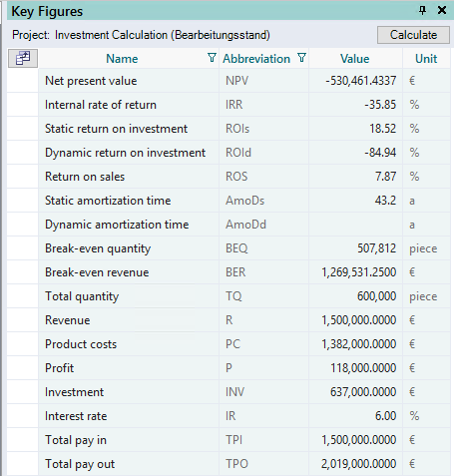This screenshot has width=454, height=476.
Task: Click the Name column header
Action: tap(122, 59)
